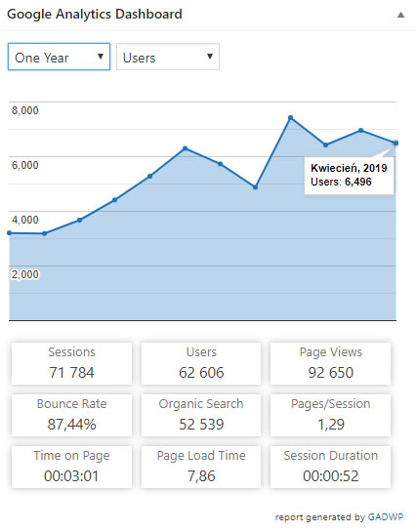
Task: Click the Sessions 71 784 stat box
Action: tap(71, 363)
